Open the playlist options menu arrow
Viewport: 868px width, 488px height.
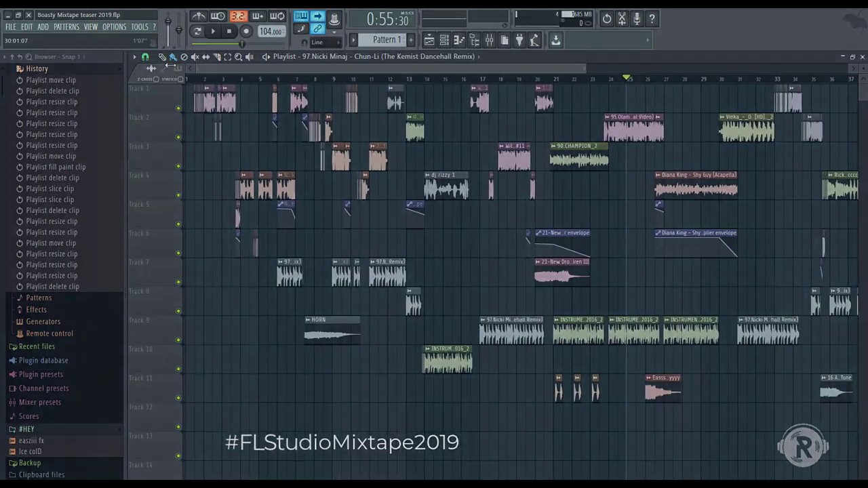[x=134, y=57]
